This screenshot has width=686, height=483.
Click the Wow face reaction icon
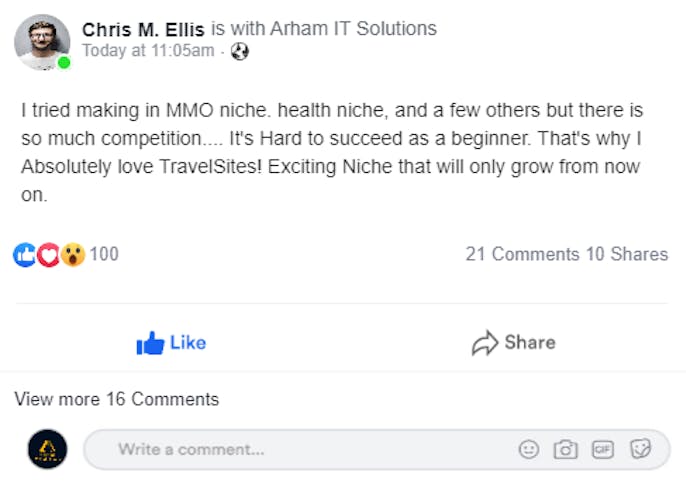click(72, 255)
